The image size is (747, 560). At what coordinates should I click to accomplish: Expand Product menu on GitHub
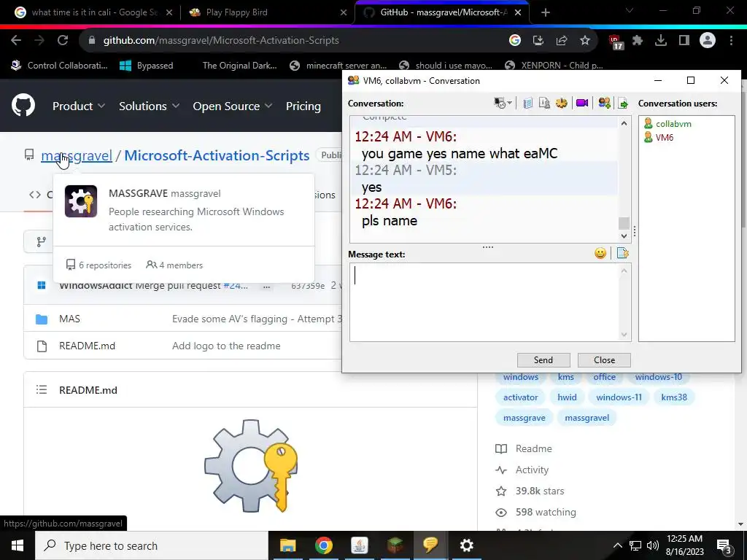tap(79, 106)
